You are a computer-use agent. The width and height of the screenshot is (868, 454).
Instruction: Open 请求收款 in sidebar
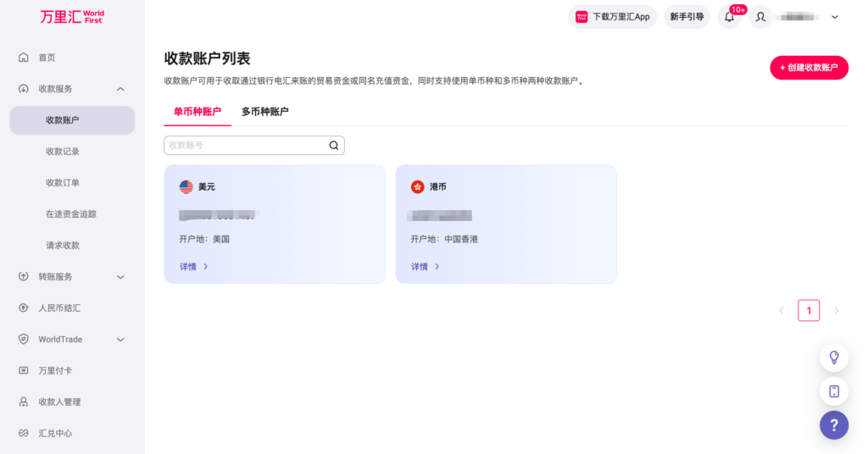[63, 246]
